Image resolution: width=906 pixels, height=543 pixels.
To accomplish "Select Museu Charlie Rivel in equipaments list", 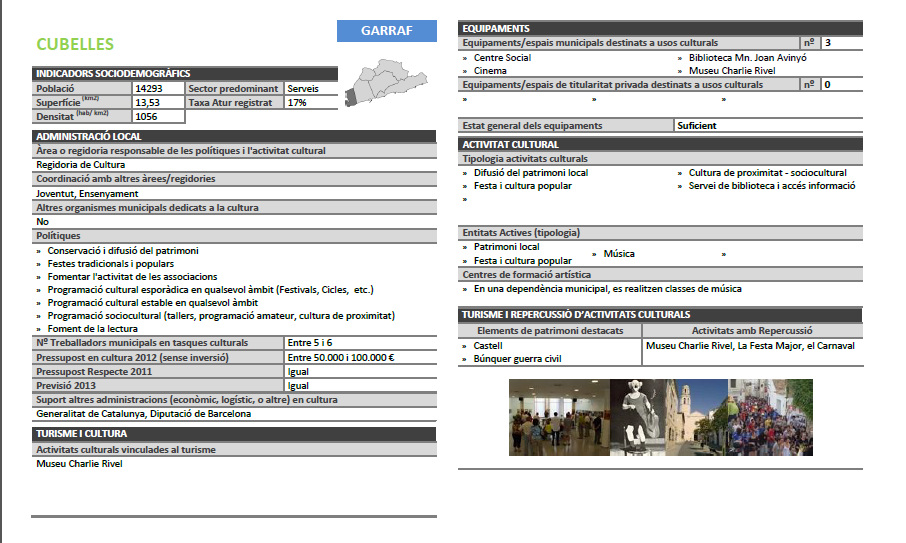I will [x=732, y=70].
